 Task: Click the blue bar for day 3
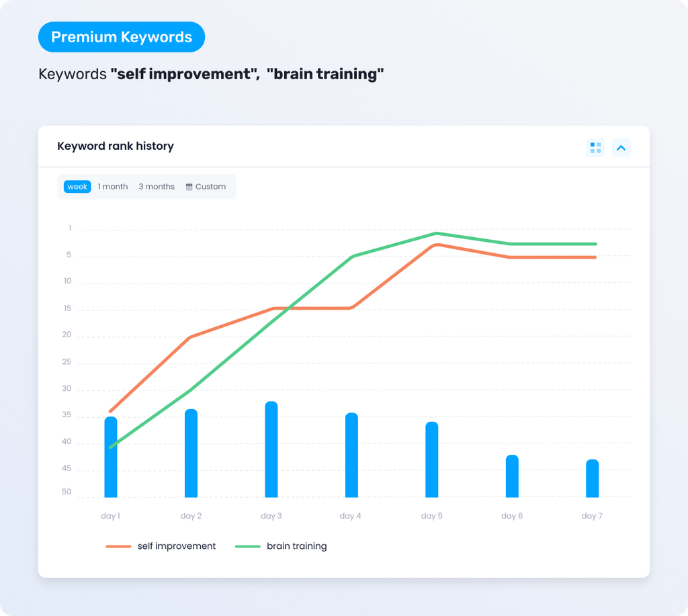coord(271,449)
